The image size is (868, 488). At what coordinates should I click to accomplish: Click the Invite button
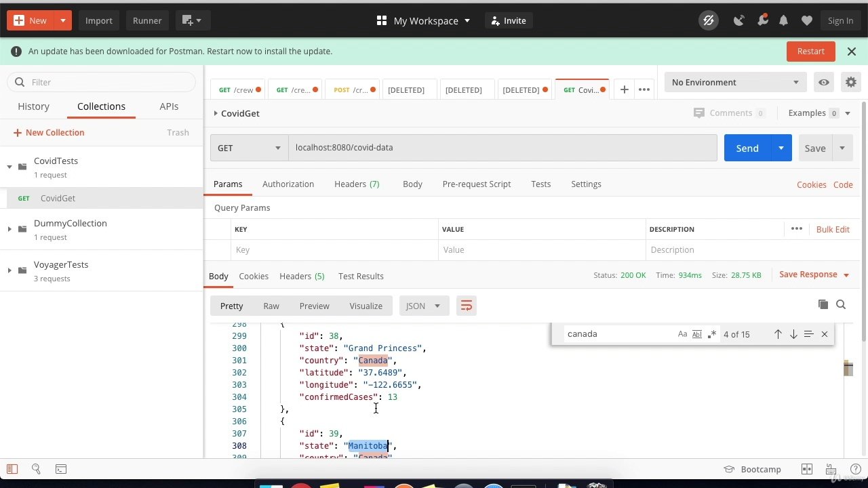[509, 20]
